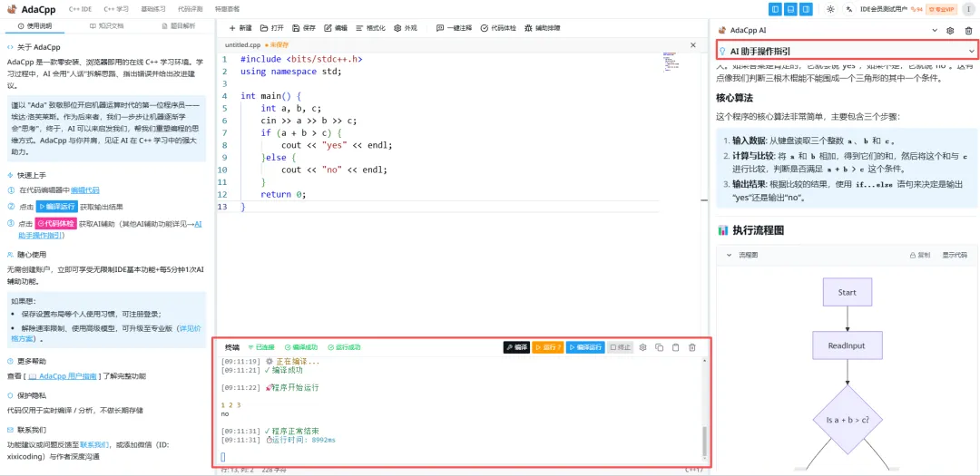Click the Start node in flowchart
This screenshot has height=476, width=980.
(847, 292)
